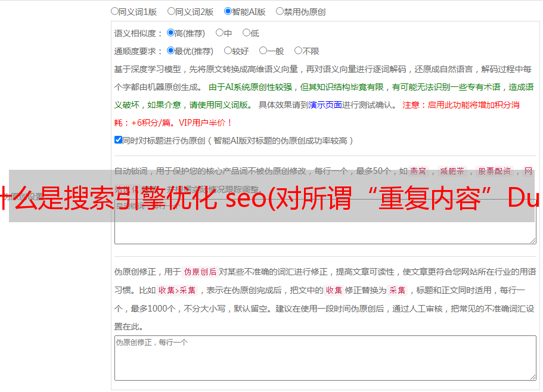The width and height of the screenshot is (543, 392).
Task: Set 语义相似度 to 低
Action: tap(246, 33)
